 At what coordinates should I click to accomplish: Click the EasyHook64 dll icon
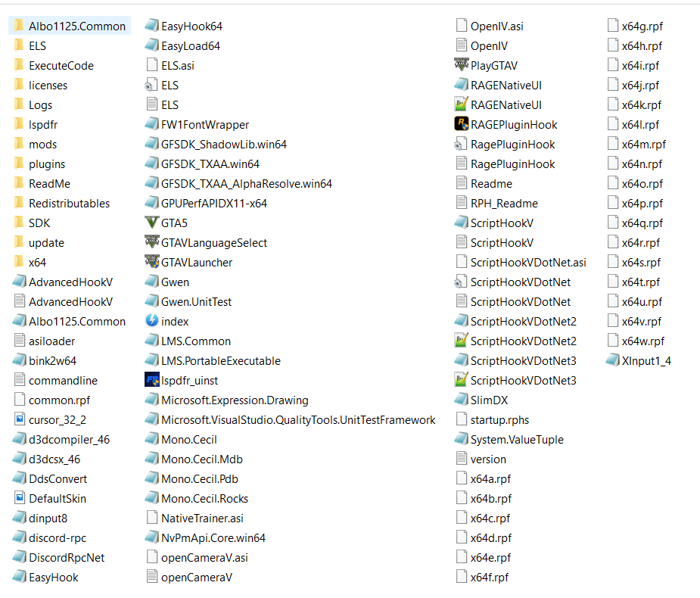click(x=152, y=26)
